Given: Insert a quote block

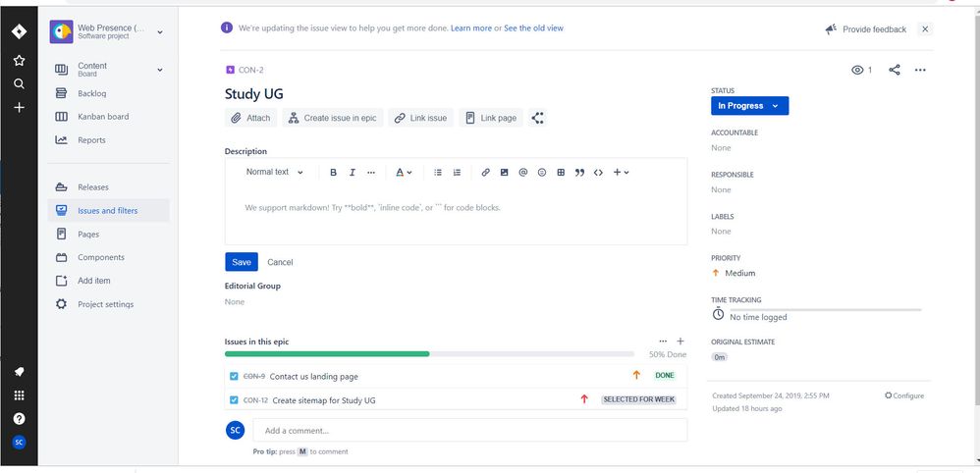Looking at the screenshot, I should (579, 173).
